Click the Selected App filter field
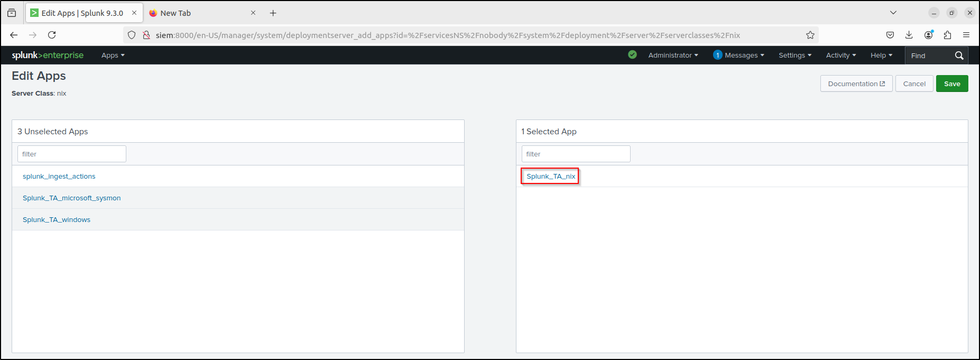 pos(576,154)
